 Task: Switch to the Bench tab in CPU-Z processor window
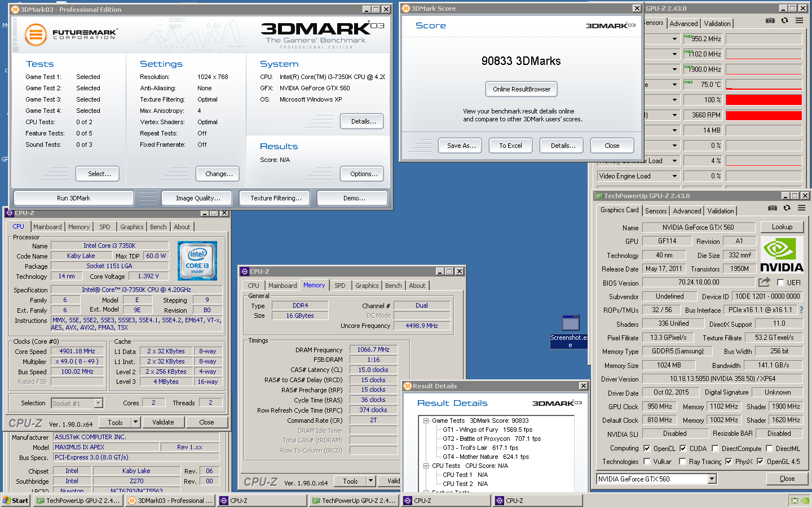point(158,227)
